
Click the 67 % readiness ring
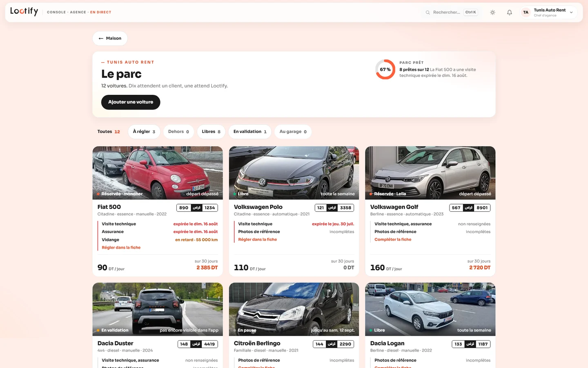coord(385,70)
